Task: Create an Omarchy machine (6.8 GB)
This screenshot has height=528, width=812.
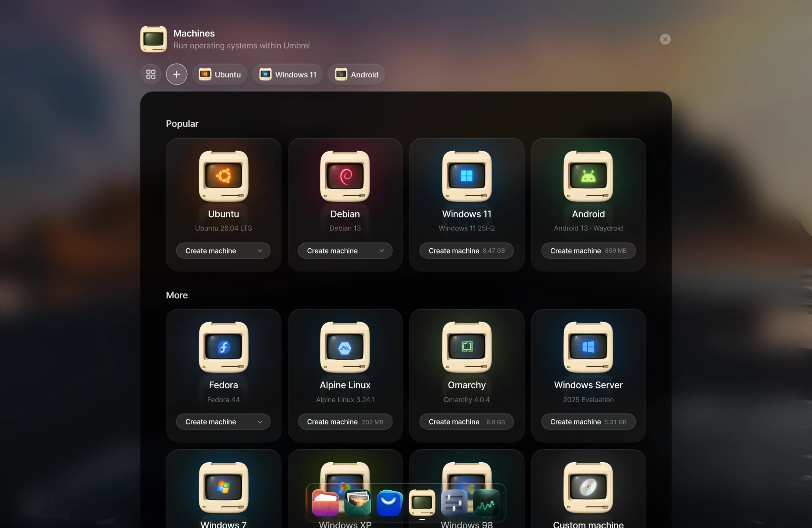Action: click(467, 422)
